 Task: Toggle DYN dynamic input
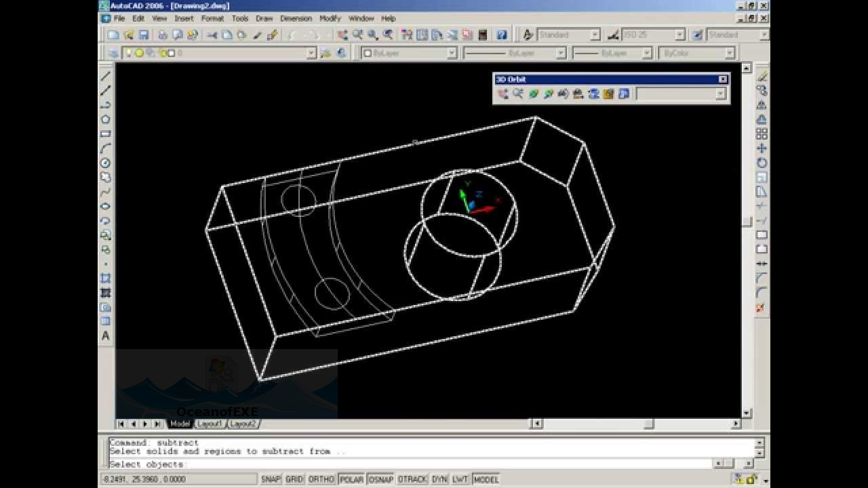coord(439,479)
